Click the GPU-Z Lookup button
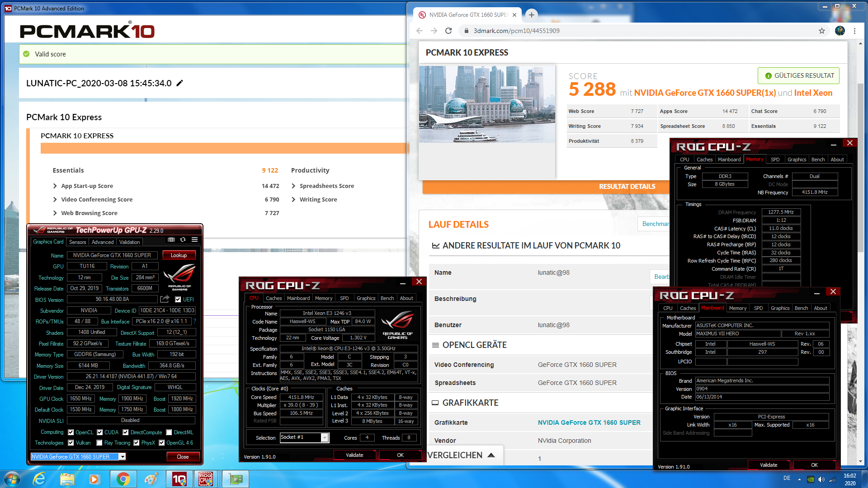Viewport: 868px width, 488px height. [179, 255]
